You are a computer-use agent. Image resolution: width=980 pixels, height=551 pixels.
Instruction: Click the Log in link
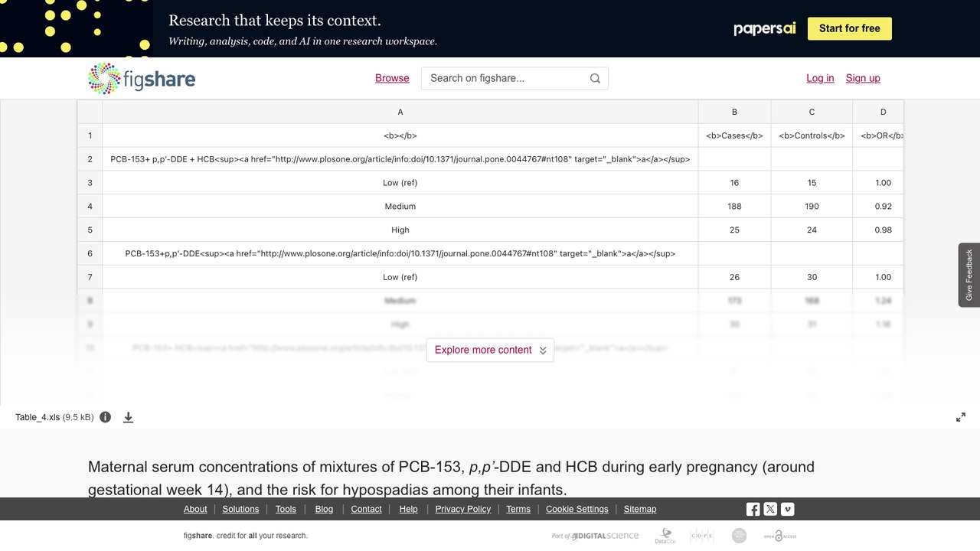coord(820,78)
